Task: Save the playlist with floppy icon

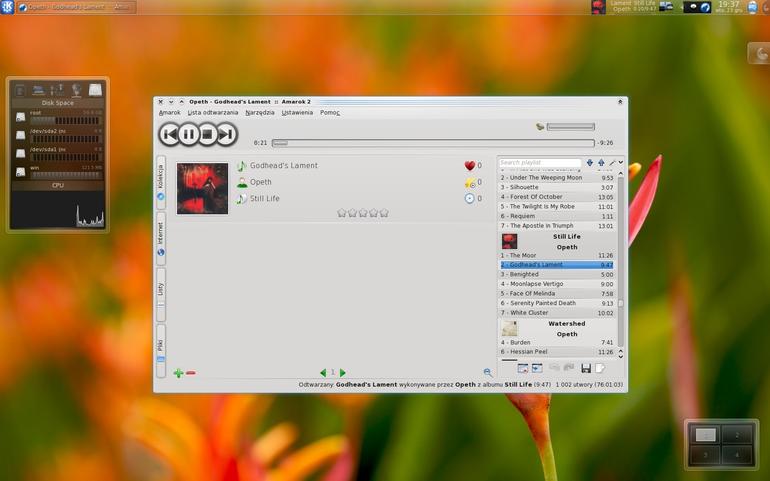Action: (x=586, y=368)
